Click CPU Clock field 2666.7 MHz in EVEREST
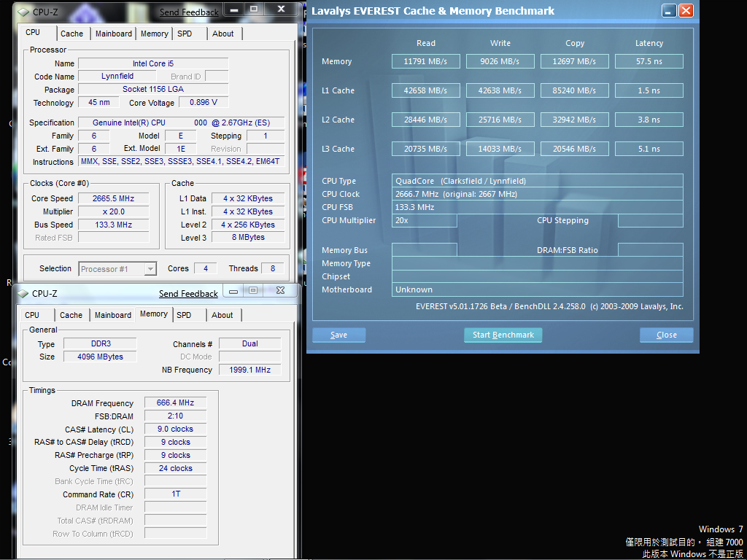Viewport: 747px width, 560px height. click(538, 194)
